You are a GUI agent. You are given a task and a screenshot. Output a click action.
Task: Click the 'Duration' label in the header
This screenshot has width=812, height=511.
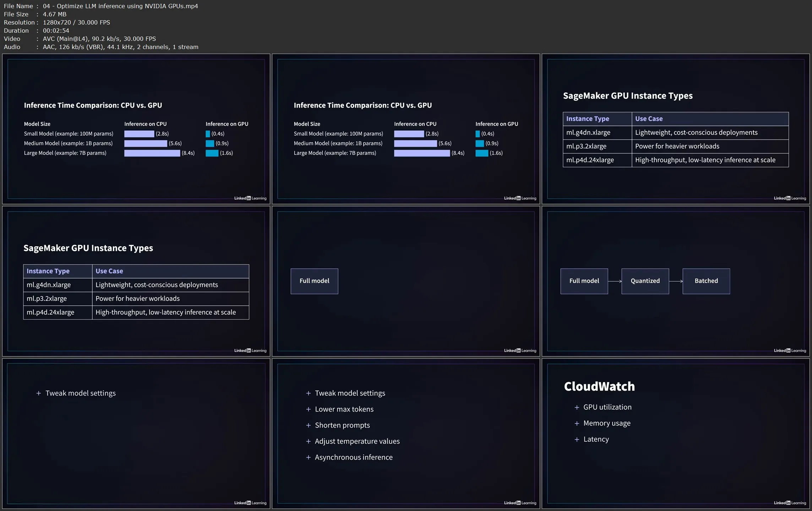click(16, 31)
